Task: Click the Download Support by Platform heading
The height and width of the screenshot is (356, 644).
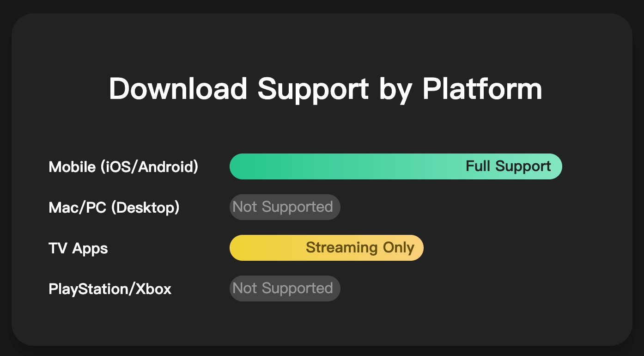Action: [x=325, y=88]
